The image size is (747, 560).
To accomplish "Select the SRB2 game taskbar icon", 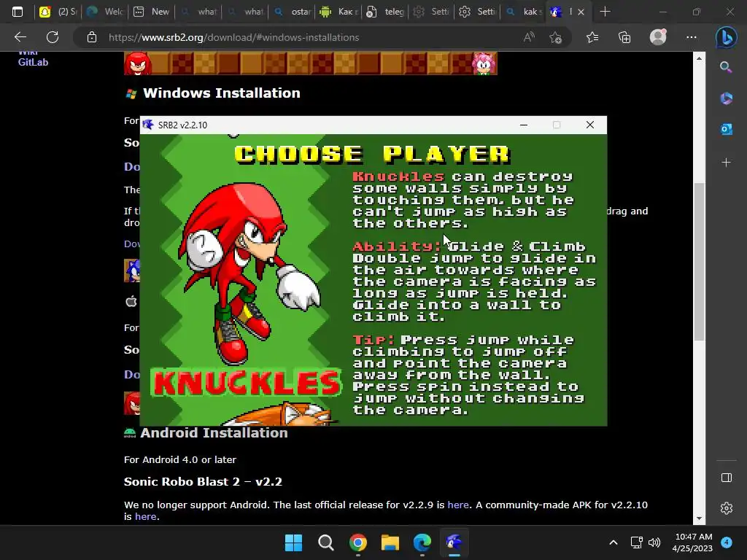I will (454, 542).
